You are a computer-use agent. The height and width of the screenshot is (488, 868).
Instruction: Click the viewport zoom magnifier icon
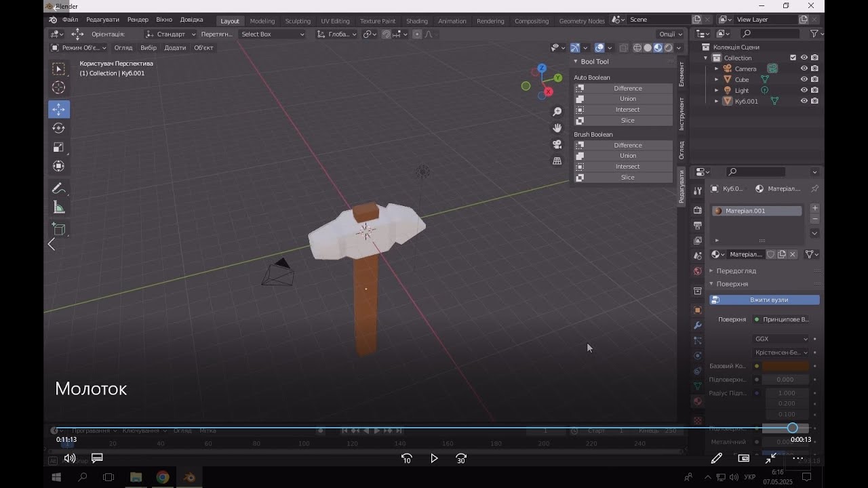(x=557, y=111)
